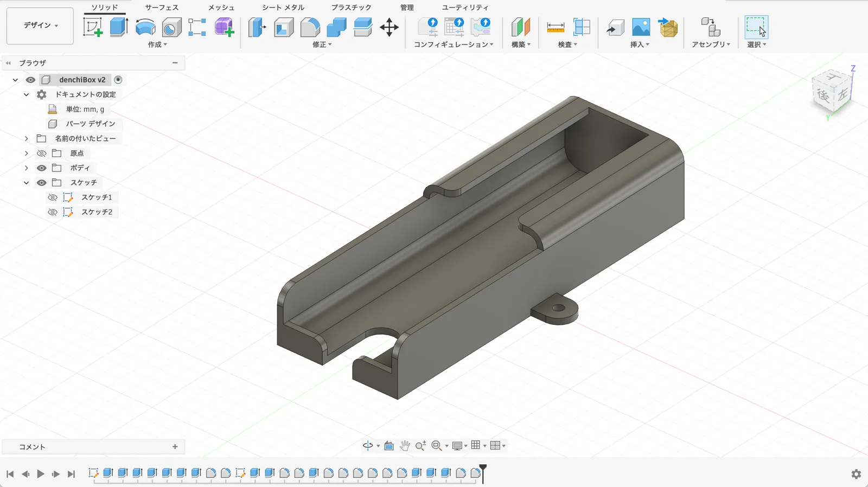Expand the ボディ folder tree
The width and height of the screenshot is (868, 487).
click(26, 168)
